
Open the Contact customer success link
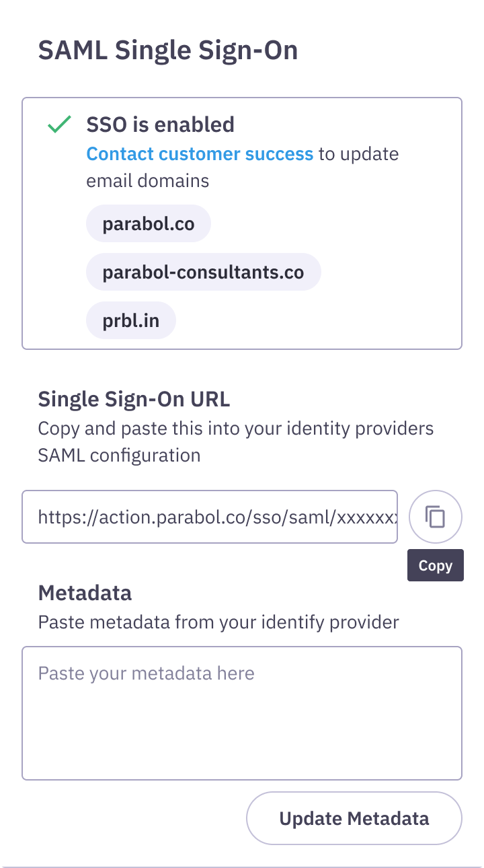click(200, 153)
